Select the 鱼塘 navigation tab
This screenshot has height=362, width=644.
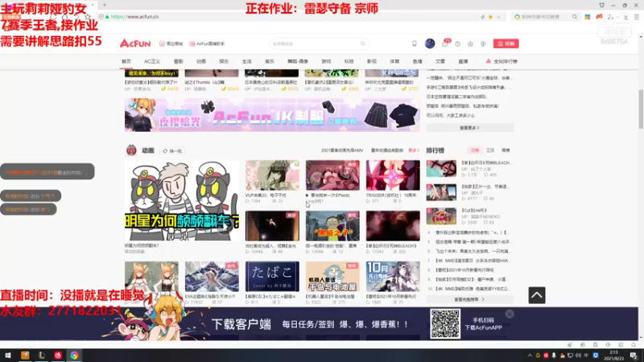click(417, 61)
